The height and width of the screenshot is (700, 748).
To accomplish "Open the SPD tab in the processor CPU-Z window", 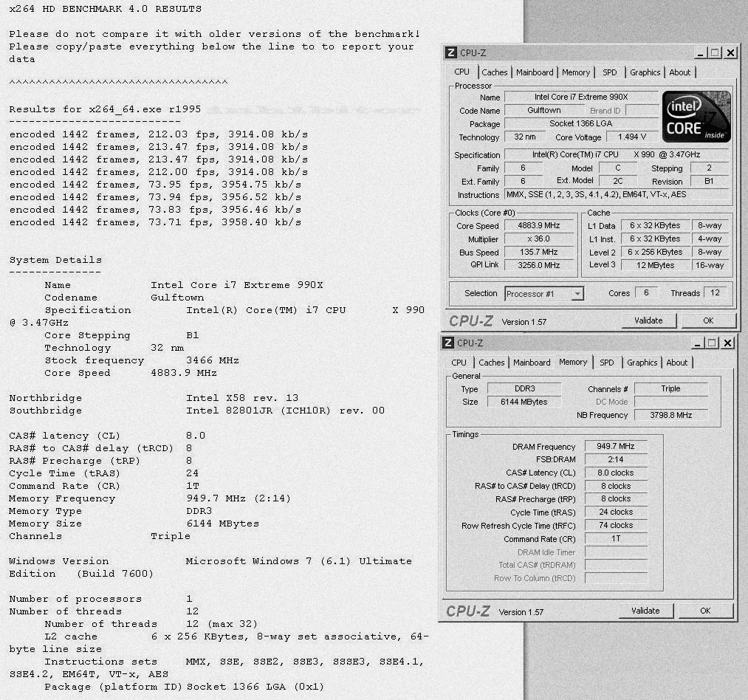I will (x=610, y=72).
